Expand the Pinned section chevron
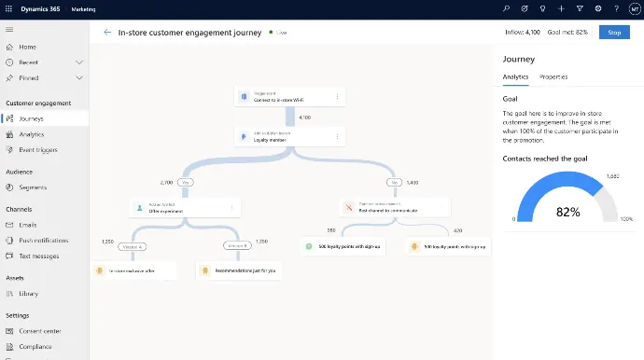This screenshot has height=360, width=644. [x=79, y=78]
